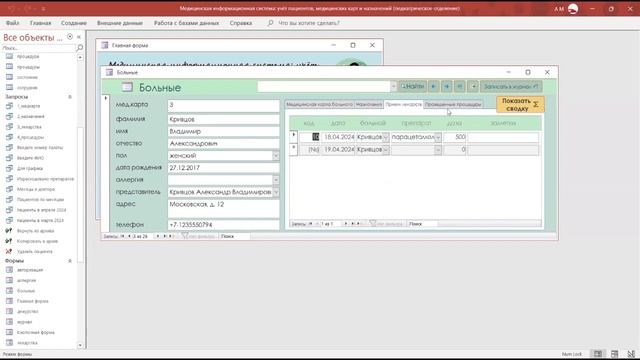
Task: Open the Файл menu
Action: click(x=13, y=23)
